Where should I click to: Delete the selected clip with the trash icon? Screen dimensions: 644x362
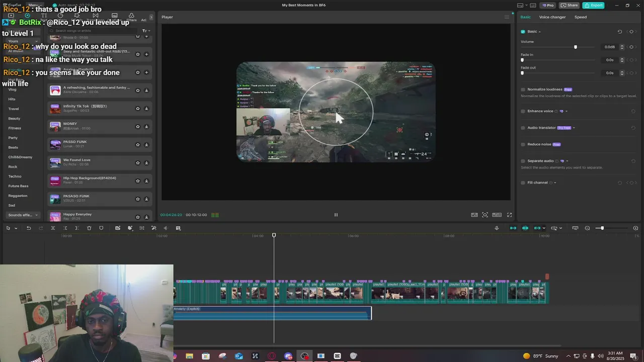point(89,228)
